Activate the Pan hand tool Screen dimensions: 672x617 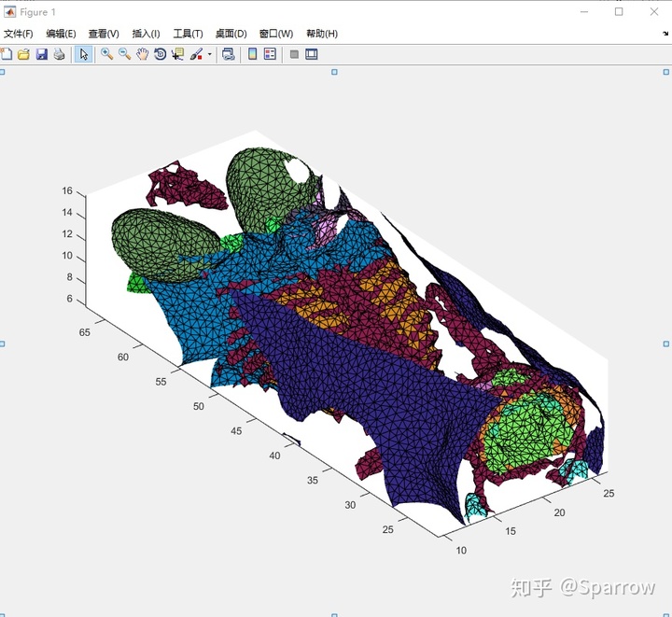pyautogui.click(x=142, y=54)
